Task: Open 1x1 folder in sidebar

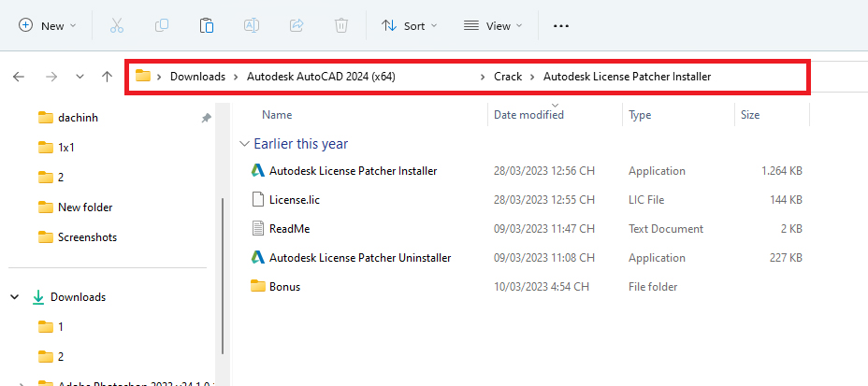Action: pos(56,148)
